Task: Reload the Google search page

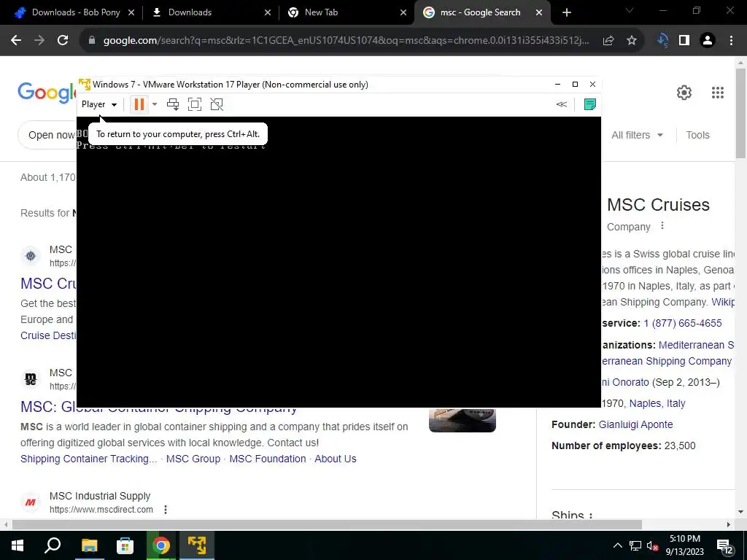Action: coord(63,41)
